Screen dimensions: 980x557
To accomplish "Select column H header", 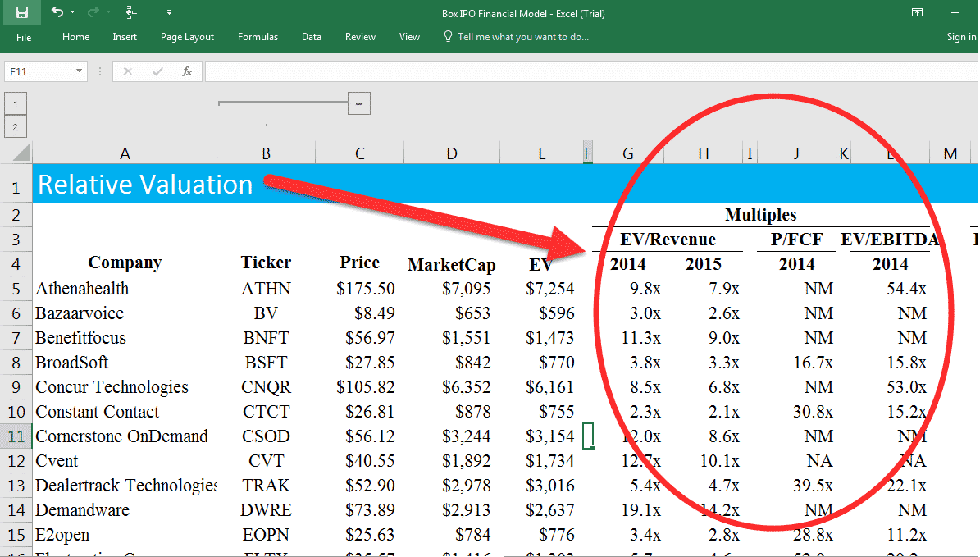I will (x=703, y=153).
